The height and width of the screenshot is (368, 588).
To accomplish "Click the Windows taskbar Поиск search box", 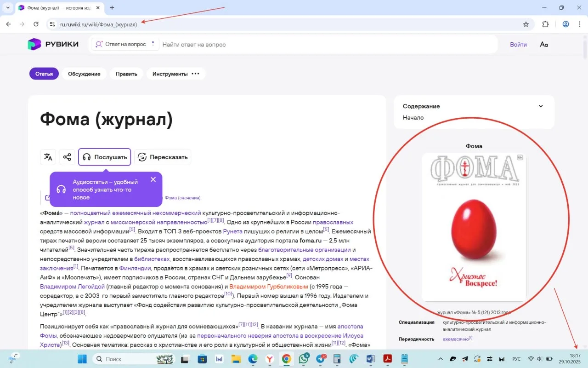I will click(134, 359).
